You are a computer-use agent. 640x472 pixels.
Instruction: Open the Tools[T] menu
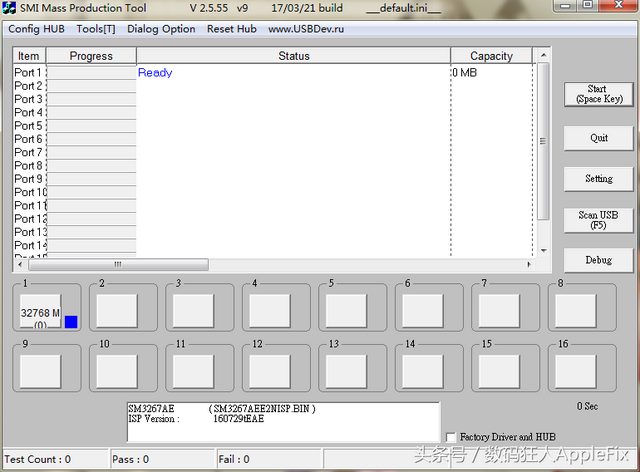(x=96, y=29)
